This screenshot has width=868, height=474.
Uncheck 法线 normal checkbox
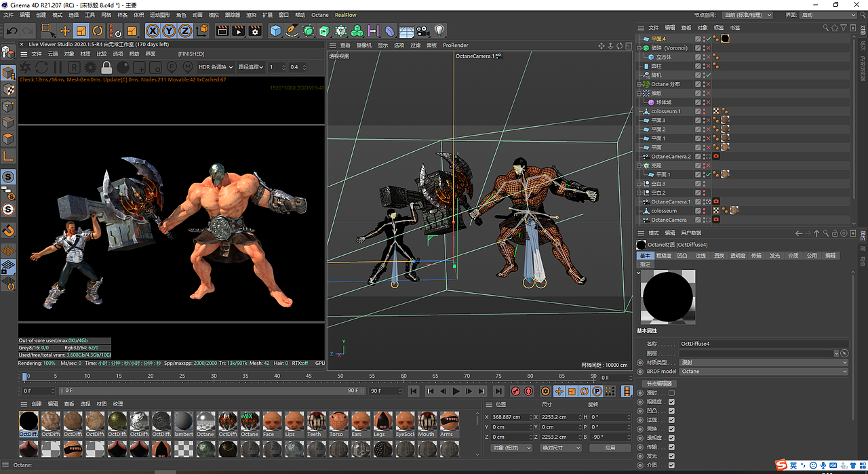coord(671,420)
